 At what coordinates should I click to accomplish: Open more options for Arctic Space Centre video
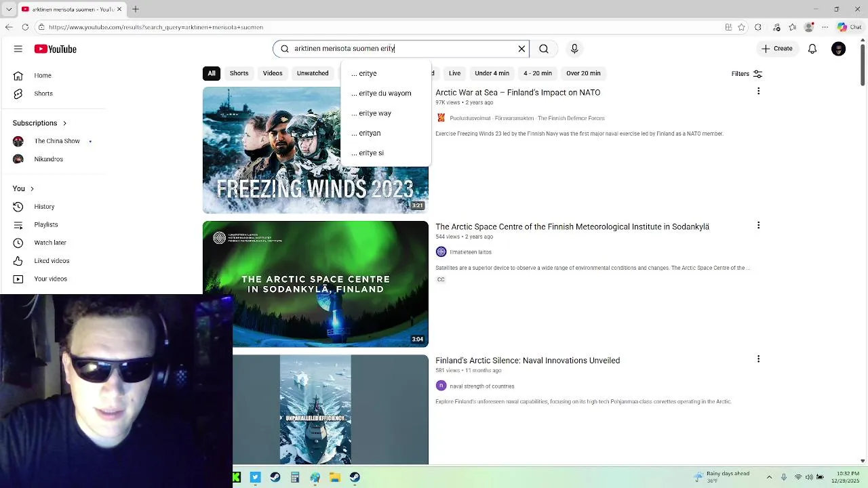pos(758,225)
